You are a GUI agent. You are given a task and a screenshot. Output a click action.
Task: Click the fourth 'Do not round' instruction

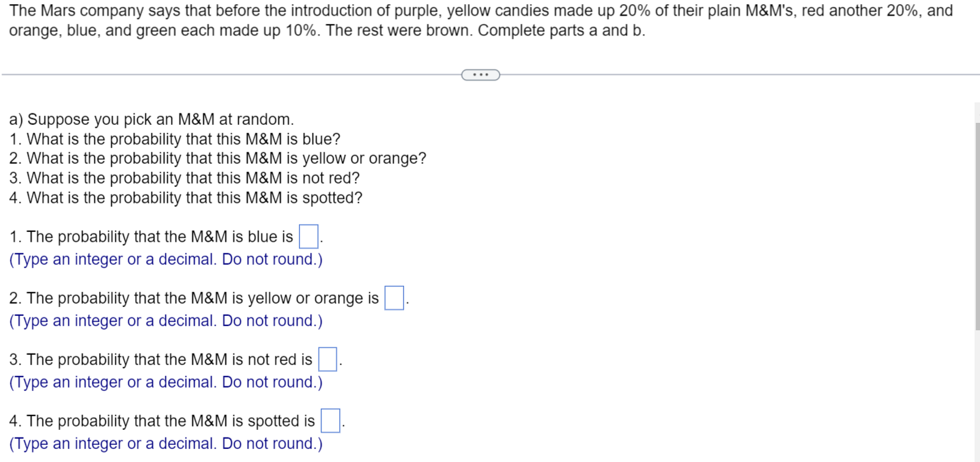point(164,444)
